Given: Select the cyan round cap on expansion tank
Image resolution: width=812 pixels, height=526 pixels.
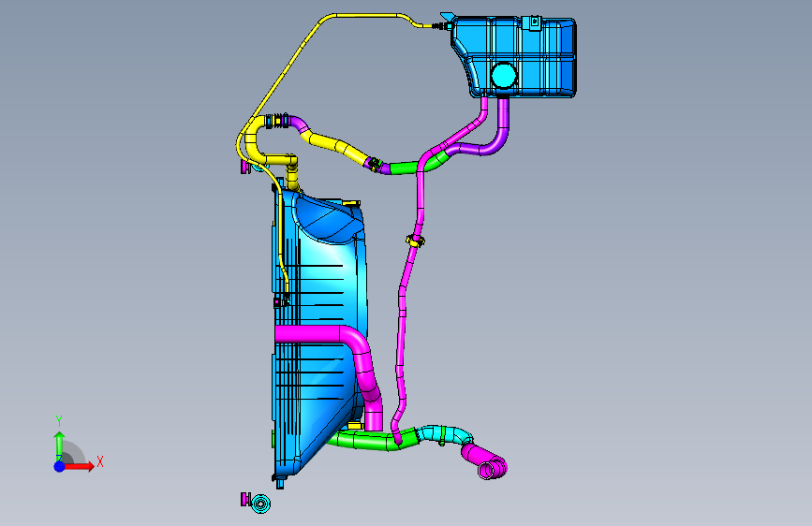Looking at the screenshot, I should click(x=504, y=76).
